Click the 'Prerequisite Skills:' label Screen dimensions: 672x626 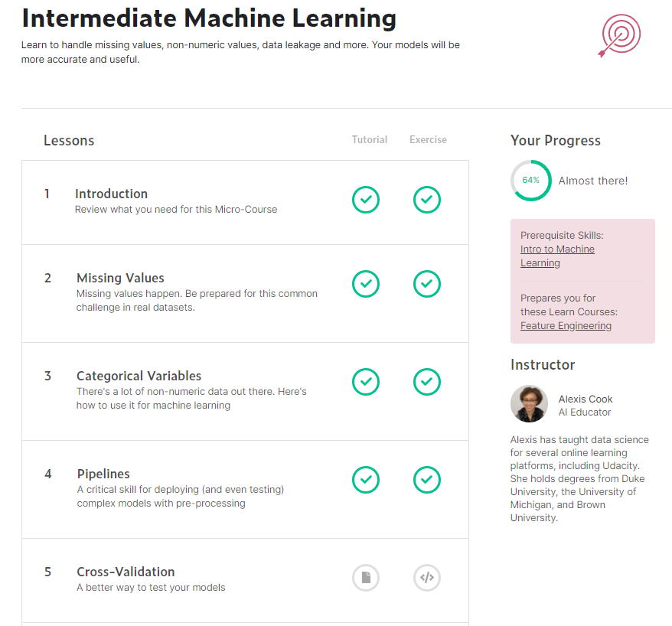click(562, 235)
